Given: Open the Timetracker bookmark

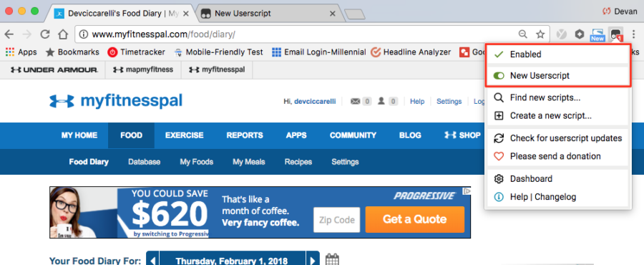Looking at the screenshot, I should 137,52.
